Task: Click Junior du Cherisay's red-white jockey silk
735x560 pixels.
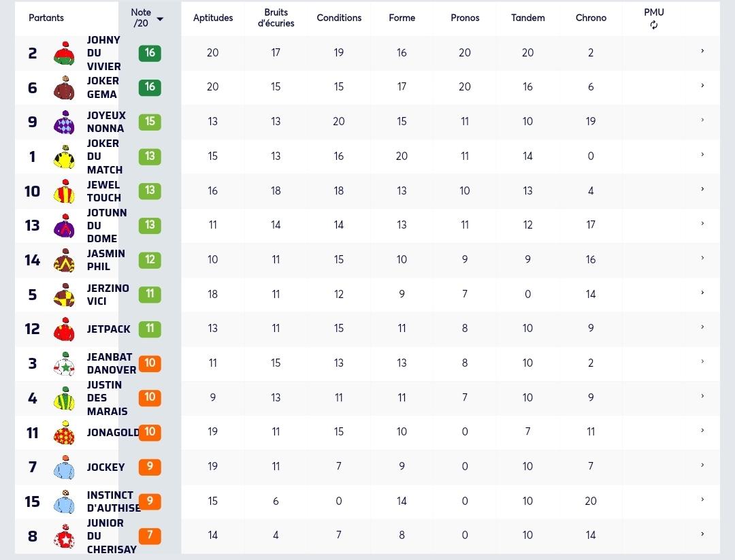Action: tap(64, 536)
